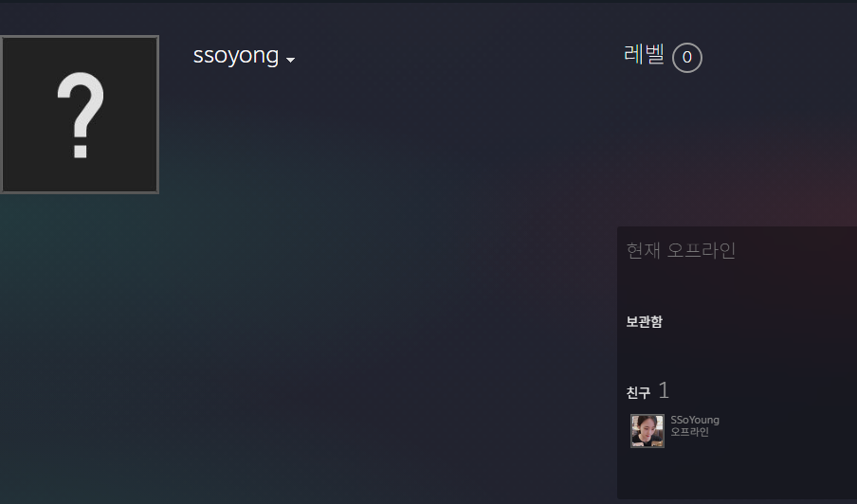Click the question mark profile avatar
The width and height of the screenshot is (857, 504).
click(x=80, y=115)
